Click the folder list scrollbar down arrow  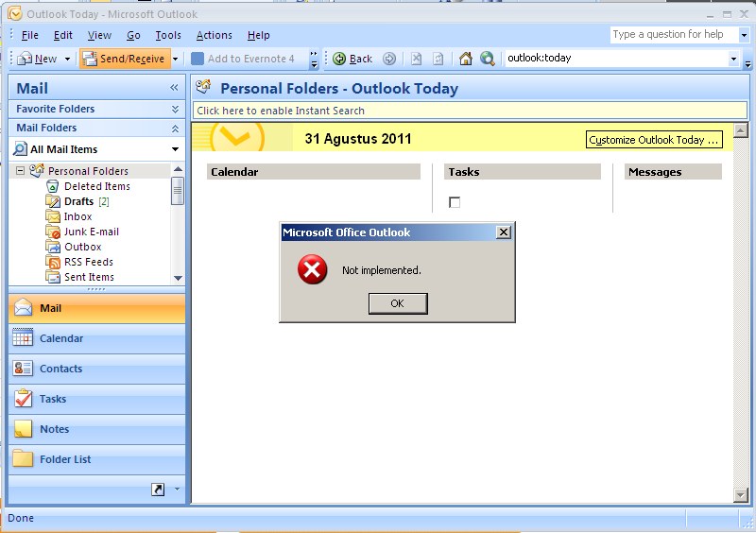click(x=179, y=278)
